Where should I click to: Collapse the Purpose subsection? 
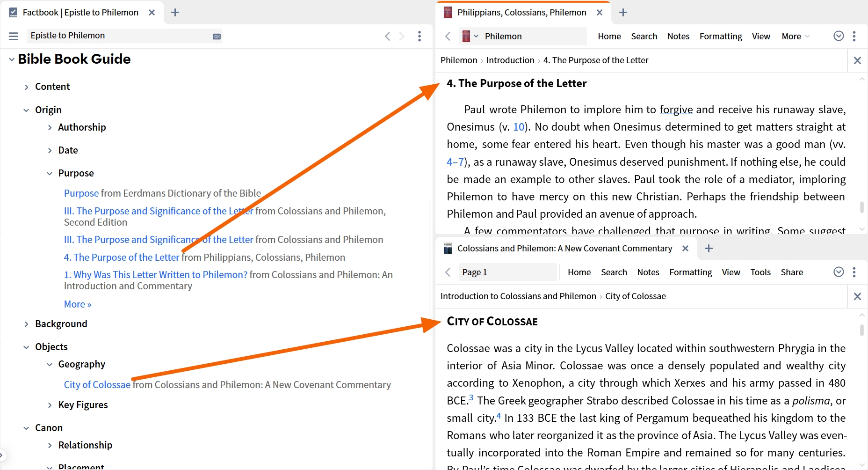(50, 174)
